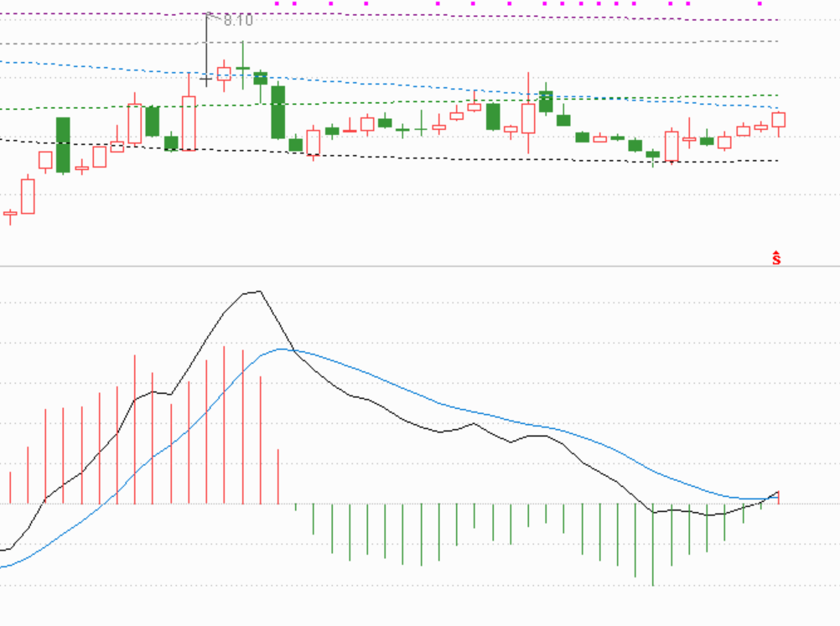The image size is (840, 626).
Task: Select the tall gray candle wick marked 8.10
Action: coord(206,49)
